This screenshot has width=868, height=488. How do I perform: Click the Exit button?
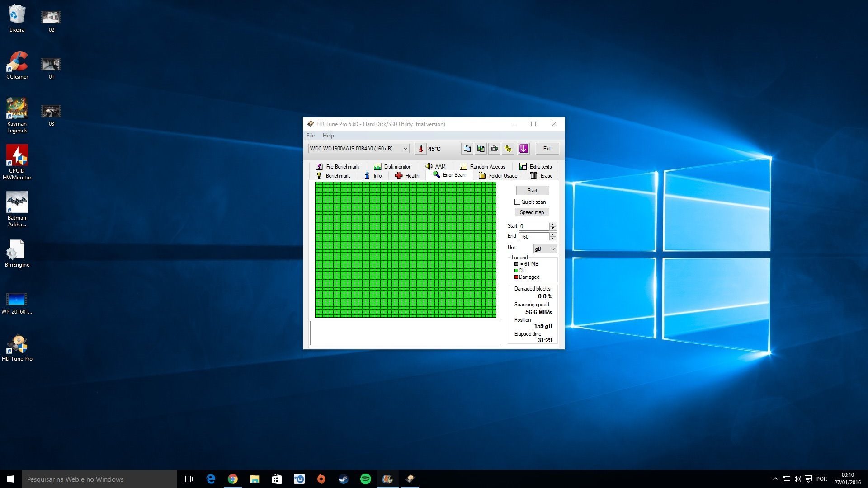(x=547, y=149)
